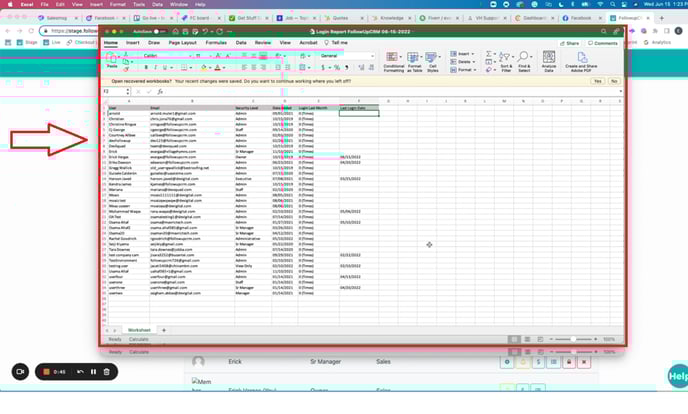The image size is (688, 414).
Task: Toggle the camera button bottom-left
Action: click(20, 371)
